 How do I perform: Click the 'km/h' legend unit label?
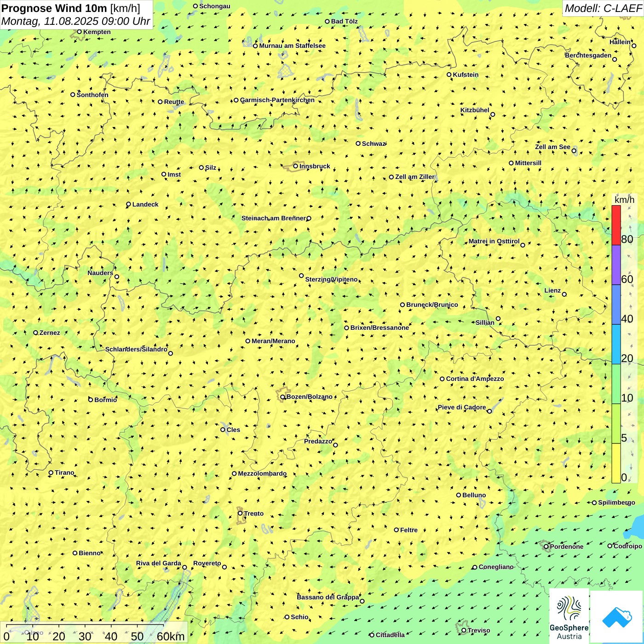tap(624, 200)
